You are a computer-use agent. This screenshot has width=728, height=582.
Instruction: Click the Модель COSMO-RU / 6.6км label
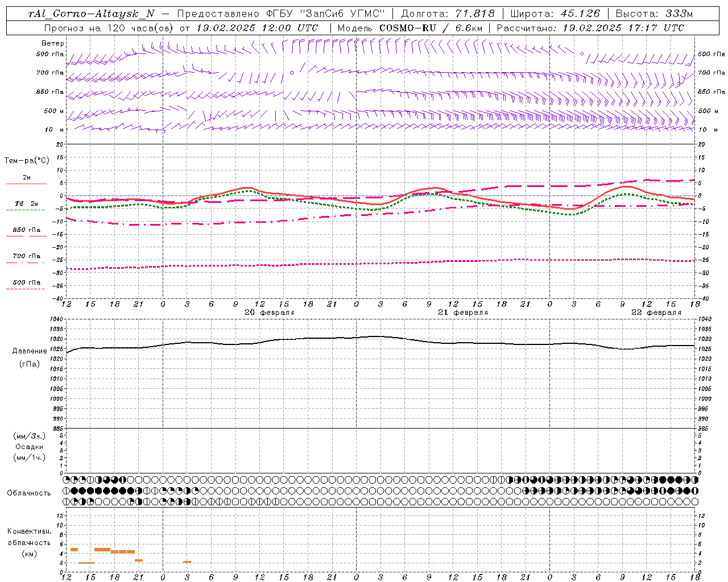pos(410,28)
